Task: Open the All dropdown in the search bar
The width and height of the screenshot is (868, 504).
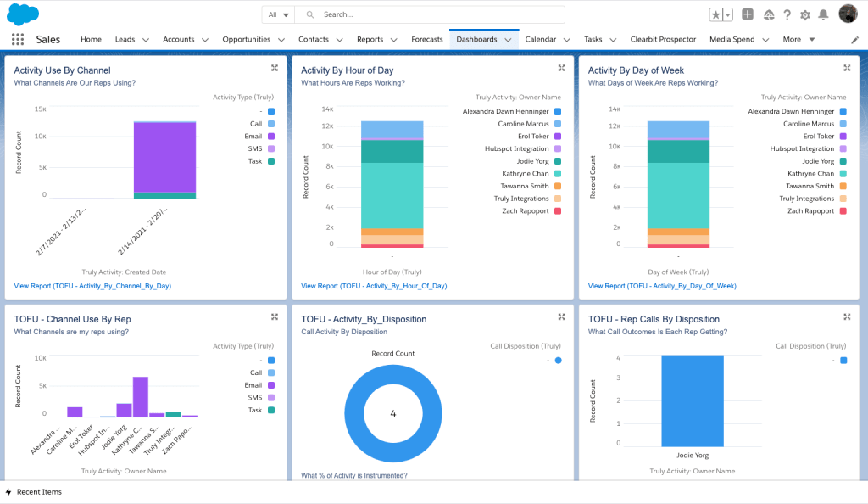Action: [x=277, y=14]
